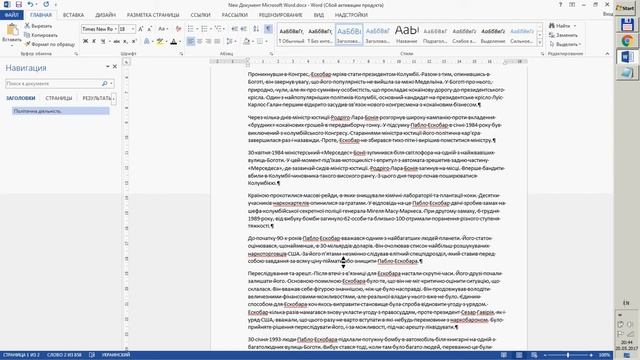The width and height of the screenshot is (640, 360).
Task: Switch to the ССЫЛКИ tab
Action: click(x=200, y=15)
